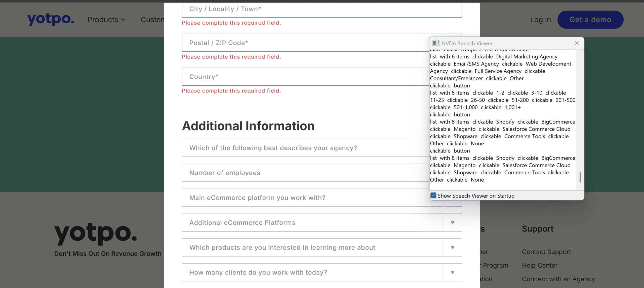Click the Get a demo button

coord(590,19)
